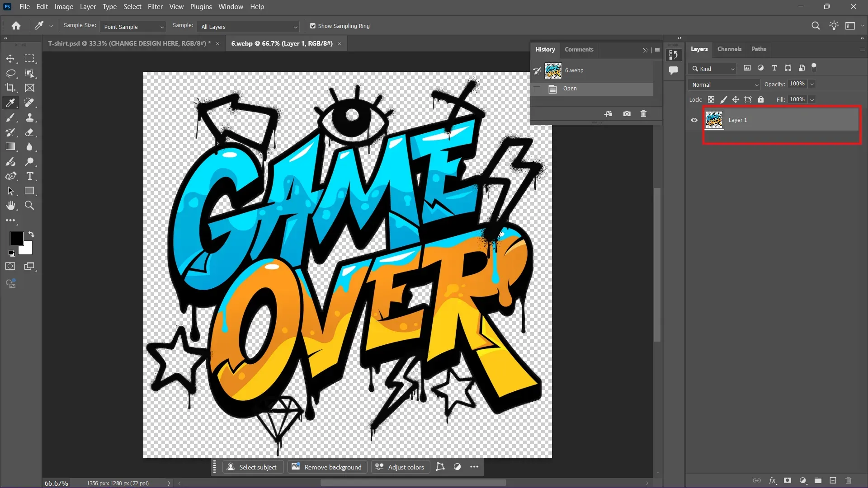Hide Layer 1 with the eye icon
868x488 pixels.
coord(694,120)
